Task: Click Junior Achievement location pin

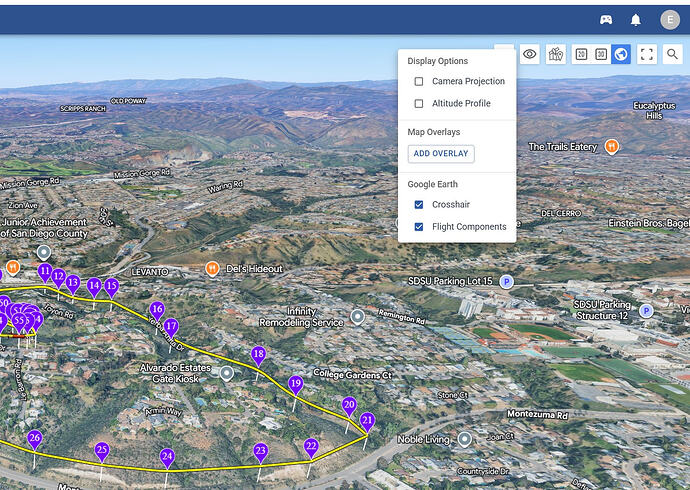Action: click(44, 252)
